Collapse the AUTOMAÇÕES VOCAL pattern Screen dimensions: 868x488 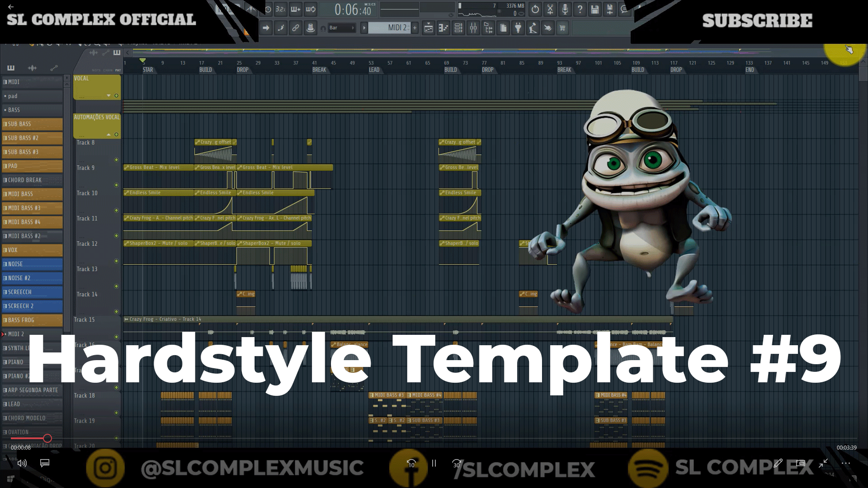pyautogui.click(x=108, y=134)
